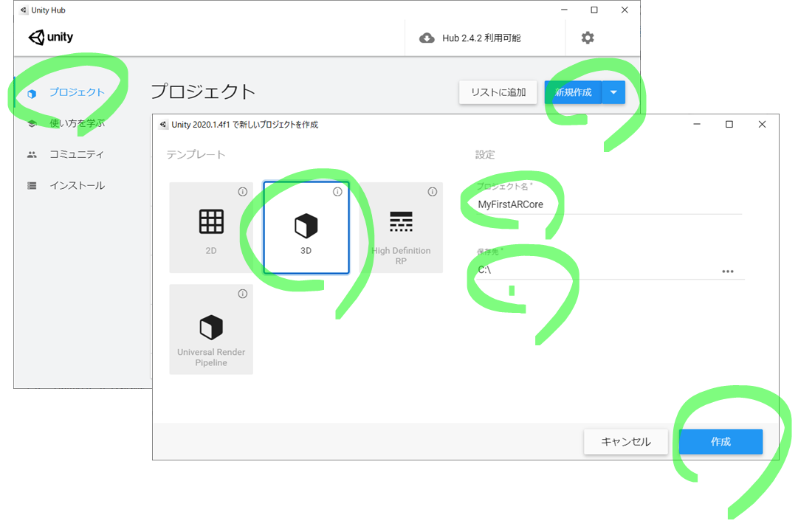Click the project name field MyFirstARCore
798x532 pixels.
[x=609, y=204]
